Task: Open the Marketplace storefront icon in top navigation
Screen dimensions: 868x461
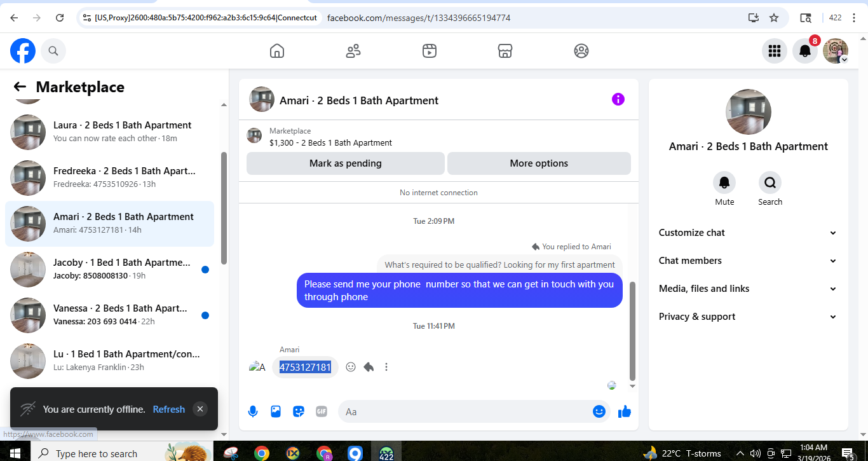Action: click(505, 51)
